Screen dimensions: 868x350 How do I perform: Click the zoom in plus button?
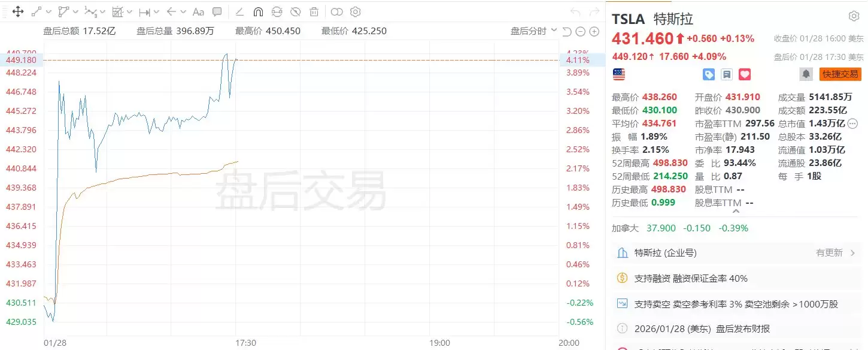pos(594,31)
